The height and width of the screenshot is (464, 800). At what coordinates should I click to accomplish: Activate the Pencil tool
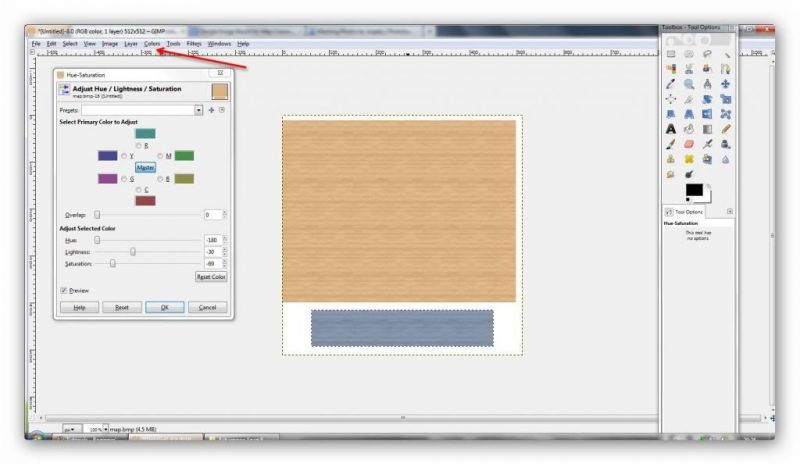[725, 128]
